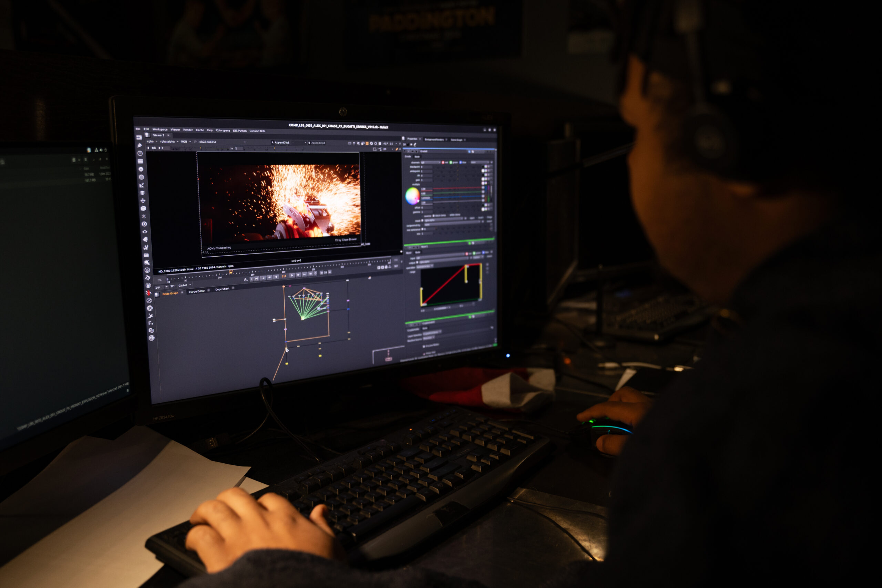Open the Transform nodes move-arrows icon
882x588 pixels.
click(x=143, y=200)
